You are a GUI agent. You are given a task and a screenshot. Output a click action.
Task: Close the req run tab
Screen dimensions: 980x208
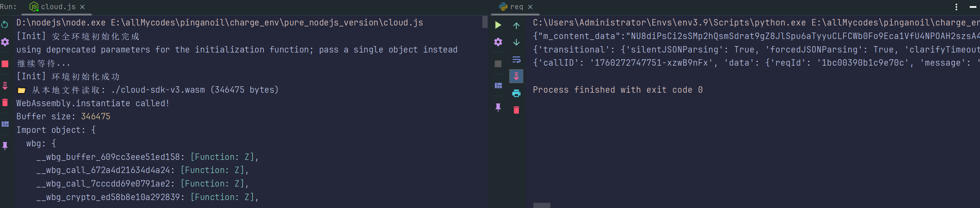click(530, 7)
